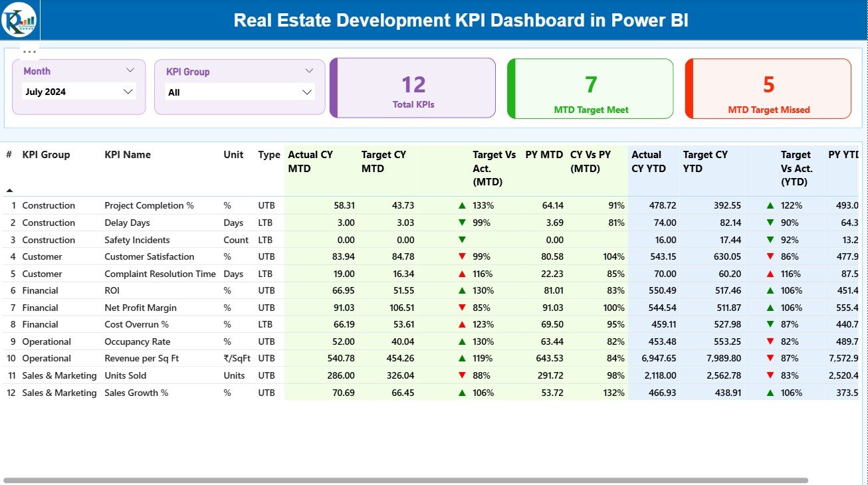Sort by the KPI Name column header
This screenshot has width=868, height=485.
click(128, 155)
